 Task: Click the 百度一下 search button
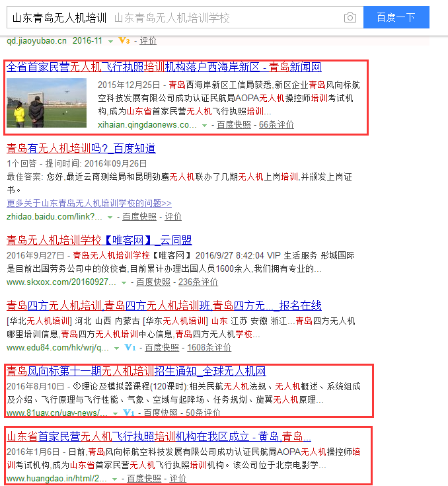pyautogui.click(x=396, y=17)
